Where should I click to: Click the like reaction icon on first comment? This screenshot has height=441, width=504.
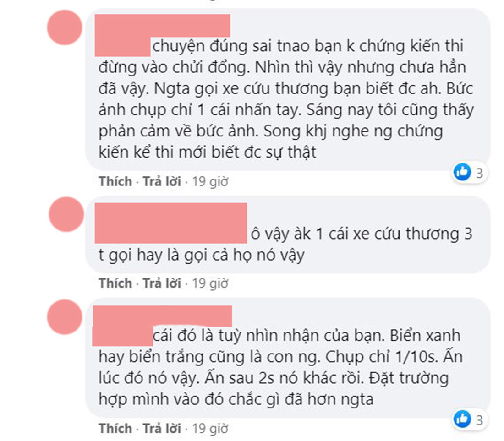pos(462,172)
